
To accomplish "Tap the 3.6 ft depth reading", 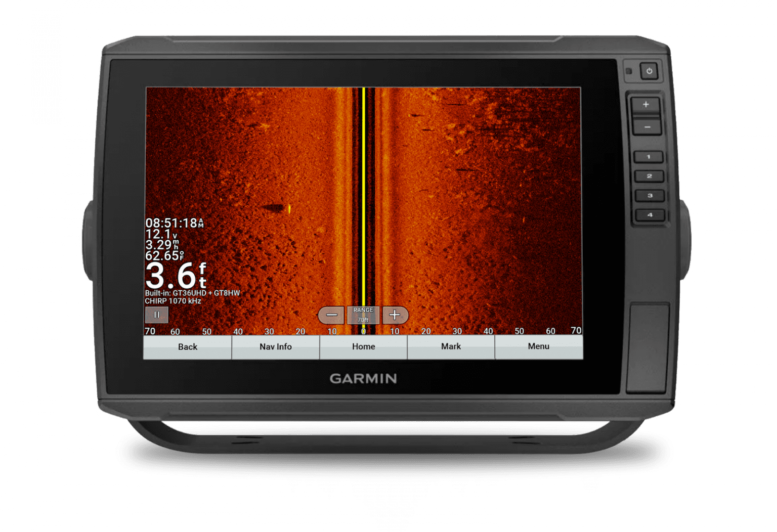I will tap(176, 276).
